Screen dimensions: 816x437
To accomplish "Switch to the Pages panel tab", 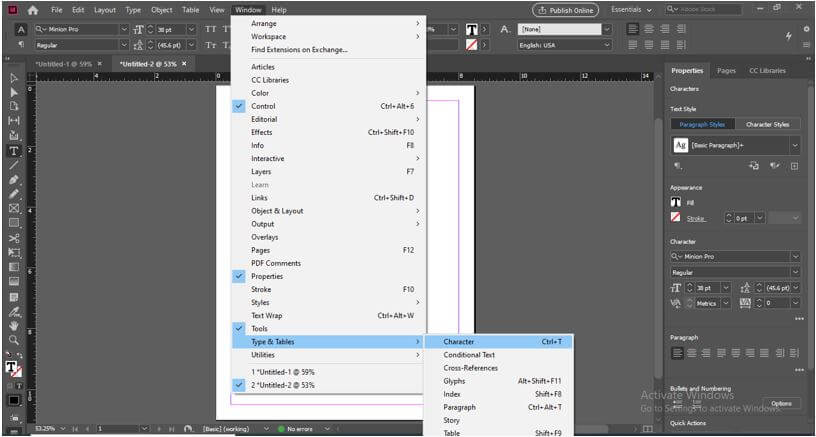I will (726, 71).
